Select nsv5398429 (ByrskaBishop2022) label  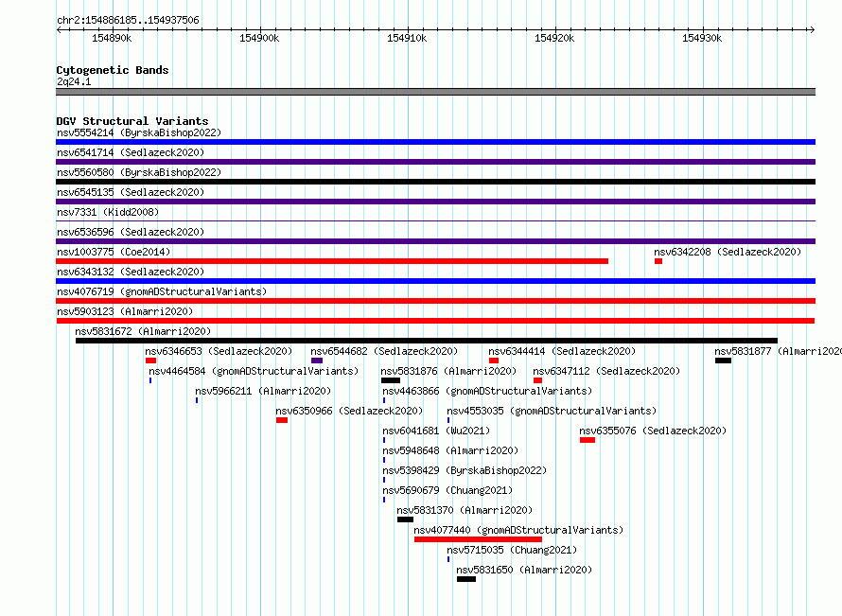click(465, 470)
